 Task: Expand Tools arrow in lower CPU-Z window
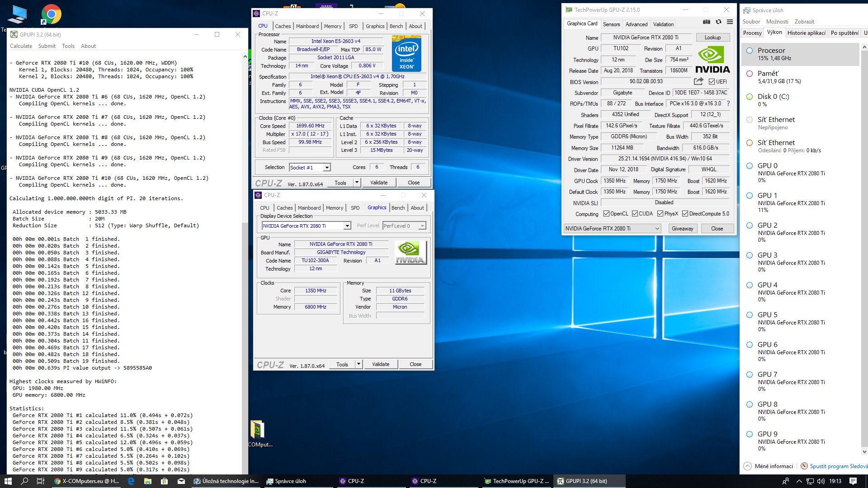[359, 364]
